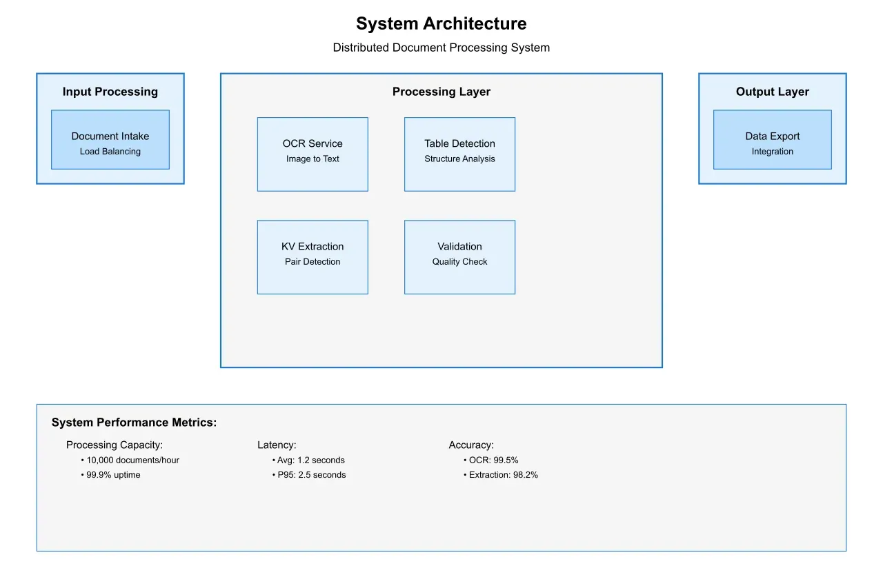The width and height of the screenshot is (883, 588).
Task: Select the Data Export node
Action: point(772,138)
